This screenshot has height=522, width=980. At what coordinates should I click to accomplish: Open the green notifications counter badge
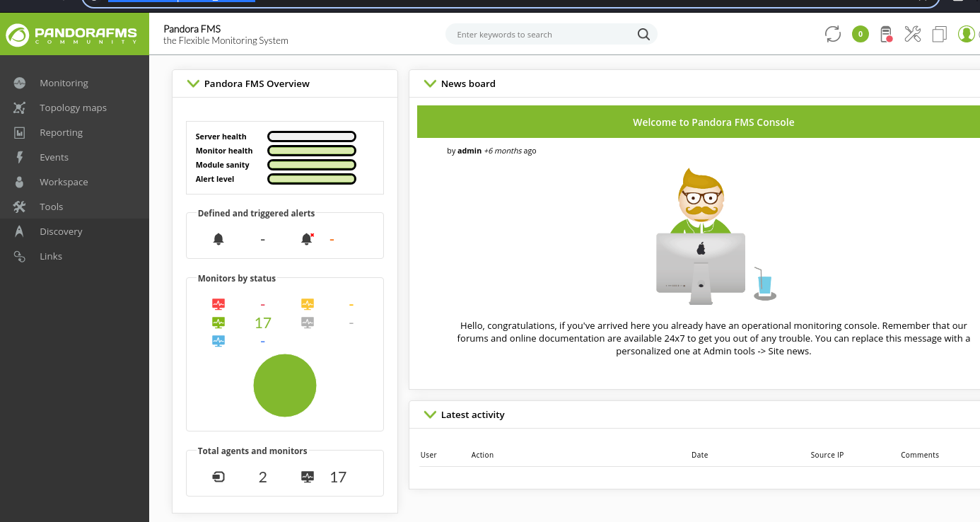861,34
